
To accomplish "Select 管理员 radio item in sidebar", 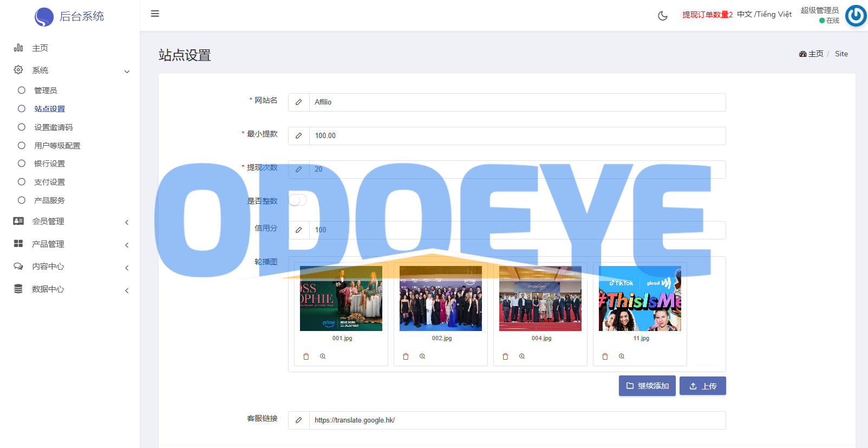I will point(45,90).
